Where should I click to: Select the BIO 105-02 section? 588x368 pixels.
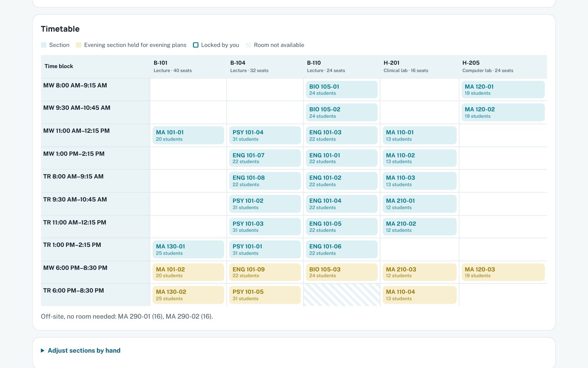(342, 113)
